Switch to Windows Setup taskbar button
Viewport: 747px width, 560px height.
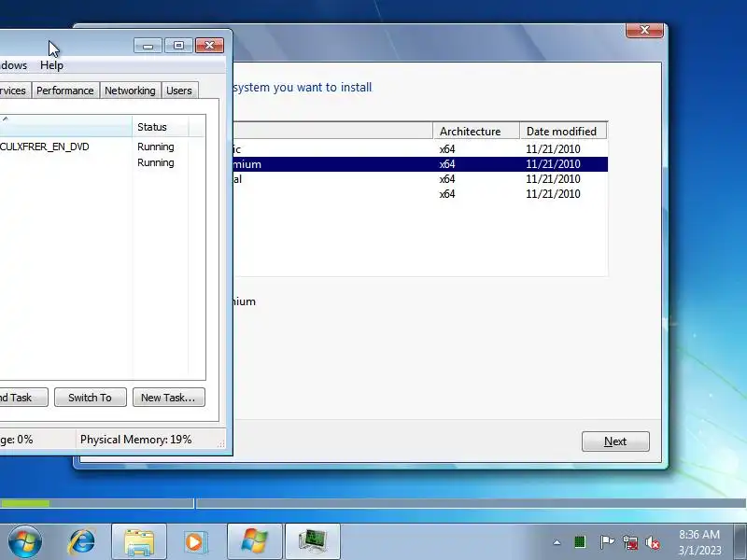click(255, 542)
